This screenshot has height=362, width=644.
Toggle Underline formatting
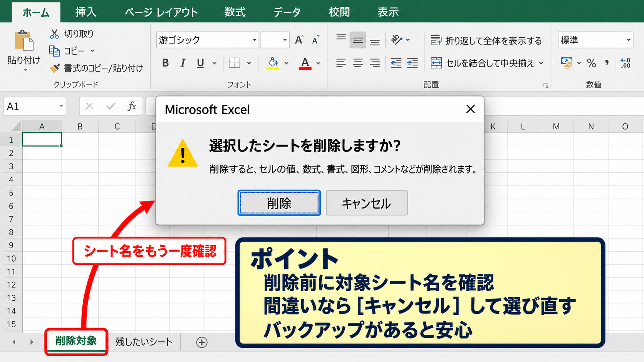[200, 63]
